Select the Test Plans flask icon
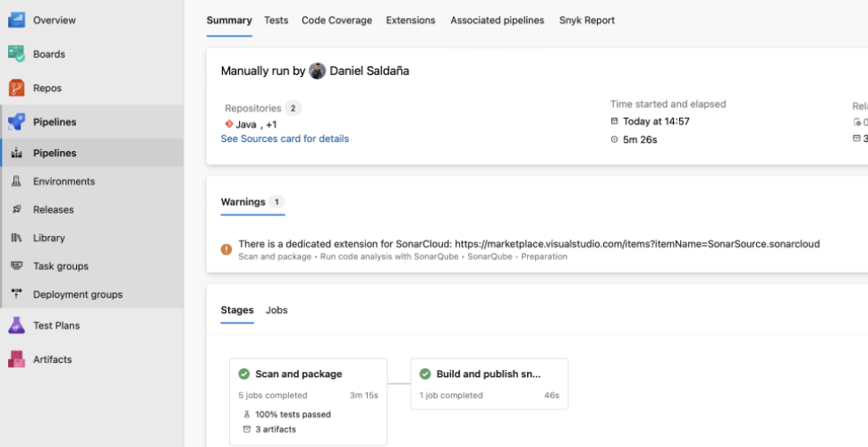This screenshot has width=868, height=447. click(x=16, y=325)
